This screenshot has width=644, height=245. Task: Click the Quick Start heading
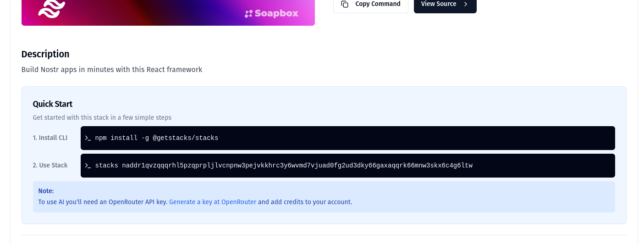point(53,104)
